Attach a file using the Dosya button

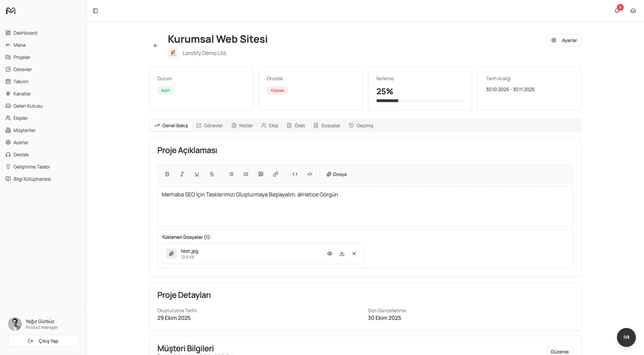coord(336,174)
